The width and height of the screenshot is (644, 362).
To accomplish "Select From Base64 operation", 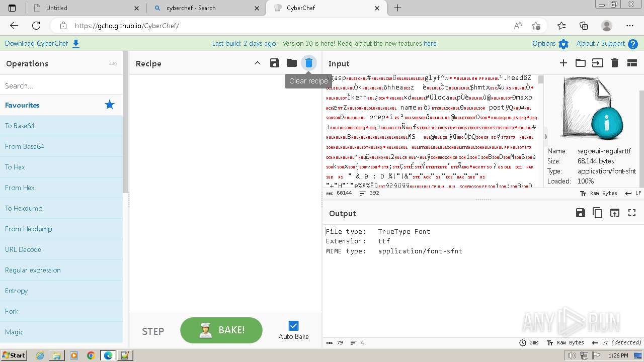I will (x=61, y=146).
